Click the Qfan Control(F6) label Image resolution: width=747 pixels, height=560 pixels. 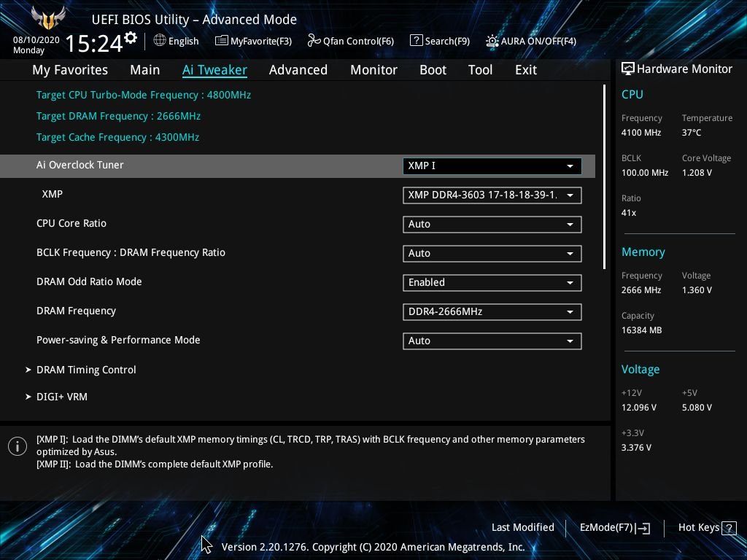click(x=358, y=42)
